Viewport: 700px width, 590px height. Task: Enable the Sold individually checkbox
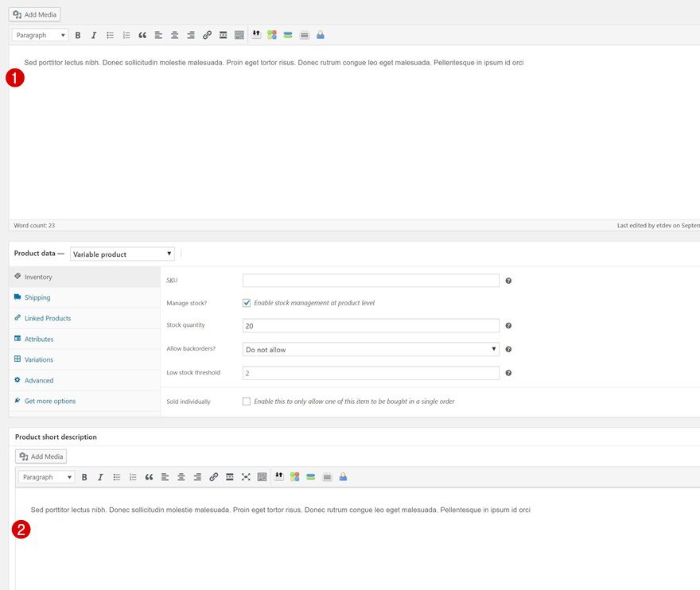coord(247,402)
